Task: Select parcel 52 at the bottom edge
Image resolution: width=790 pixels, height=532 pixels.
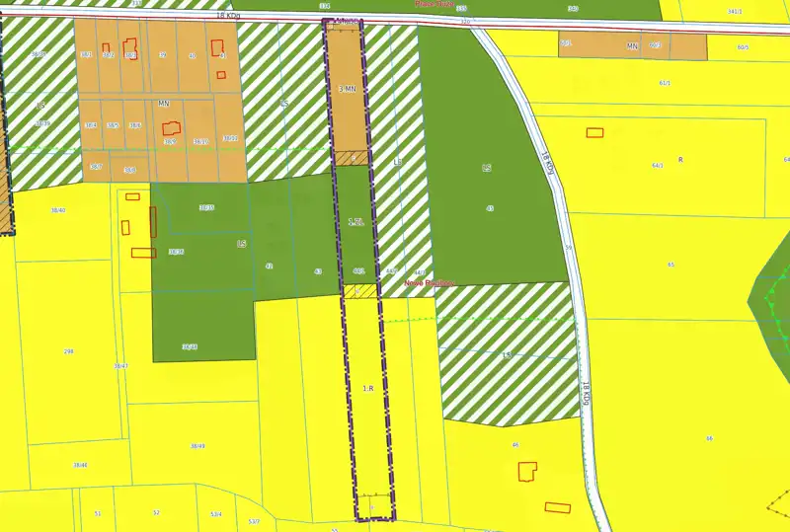Action: (156, 513)
